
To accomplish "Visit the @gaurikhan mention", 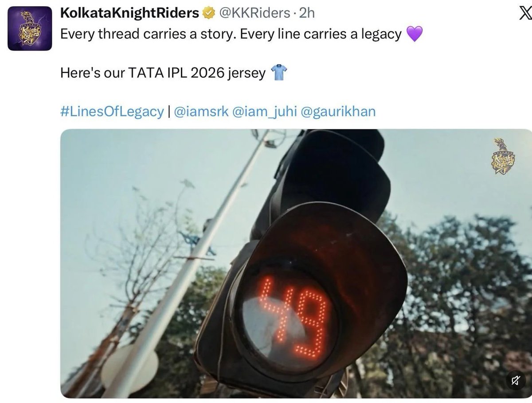I will (x=338, y=111).
